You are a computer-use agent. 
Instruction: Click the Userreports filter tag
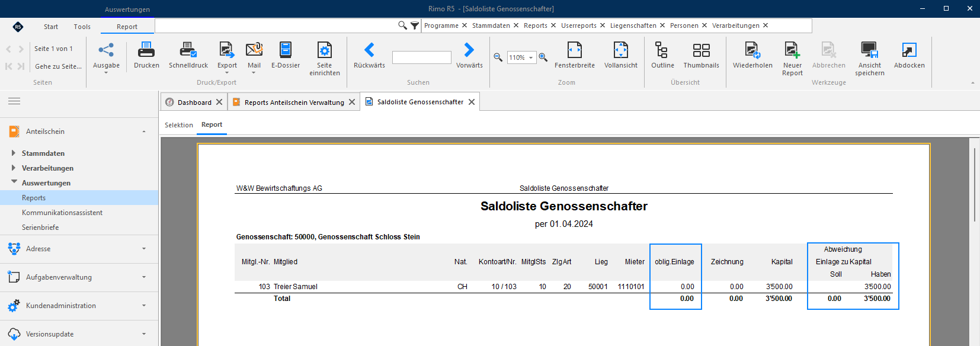click(x=579, y=25)
